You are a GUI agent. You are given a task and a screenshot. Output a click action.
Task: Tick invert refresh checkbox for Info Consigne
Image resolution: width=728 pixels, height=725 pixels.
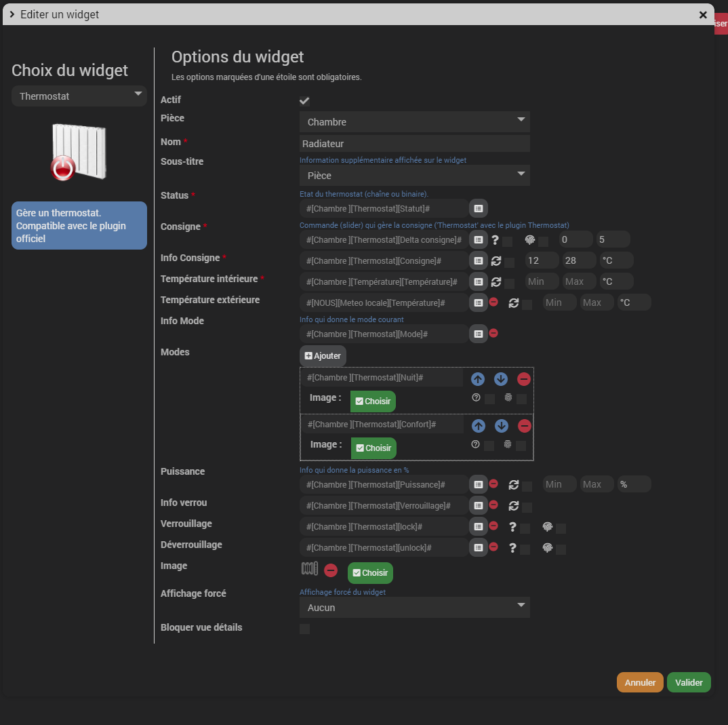[509, 262]
